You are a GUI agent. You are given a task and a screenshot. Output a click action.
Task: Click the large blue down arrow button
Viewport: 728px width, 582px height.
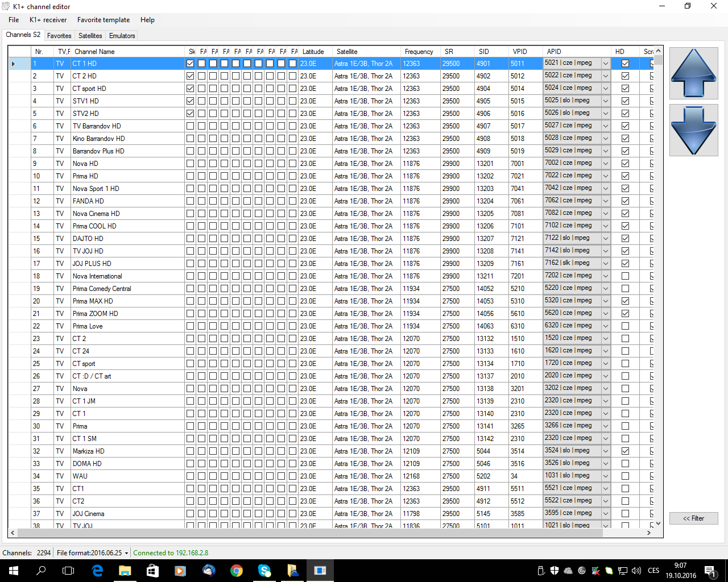[x=693, y=130]
